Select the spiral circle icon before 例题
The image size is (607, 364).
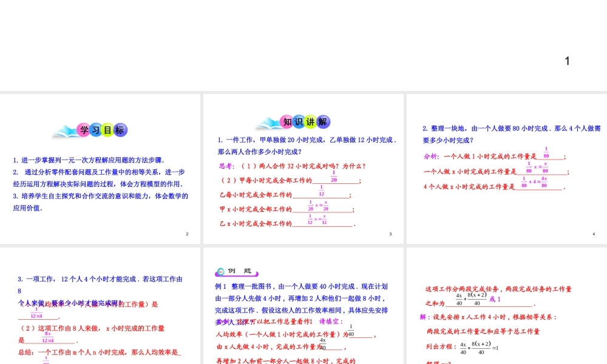click(220, 272)
